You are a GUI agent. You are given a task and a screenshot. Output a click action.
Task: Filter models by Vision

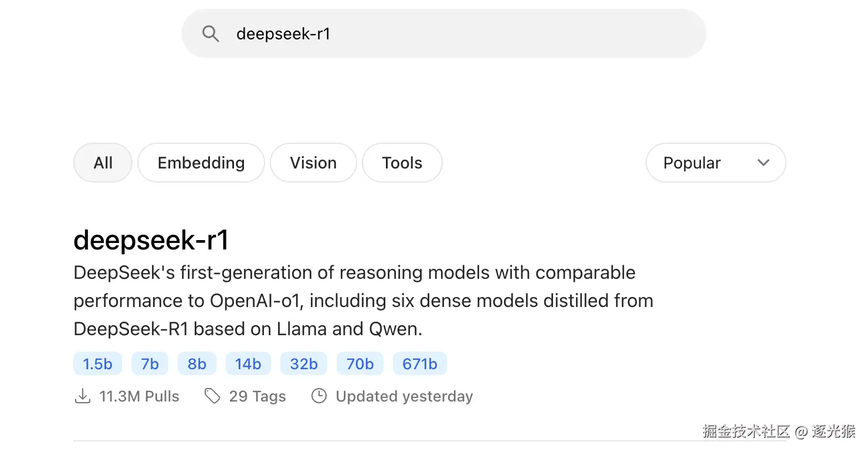(313, 163)
